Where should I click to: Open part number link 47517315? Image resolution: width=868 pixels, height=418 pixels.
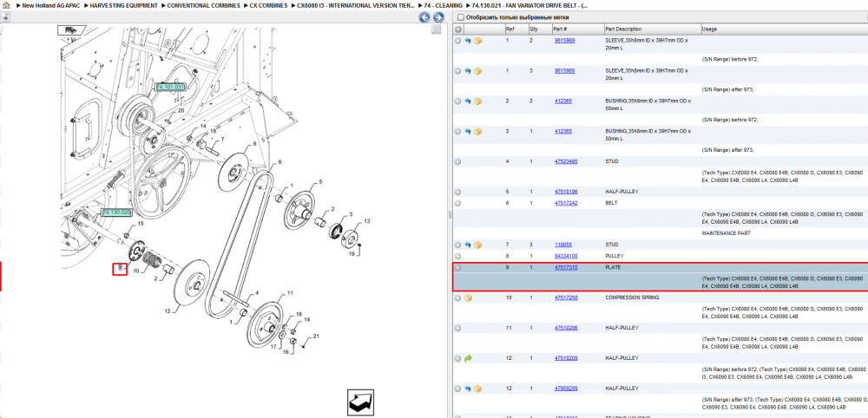(566, 268)
